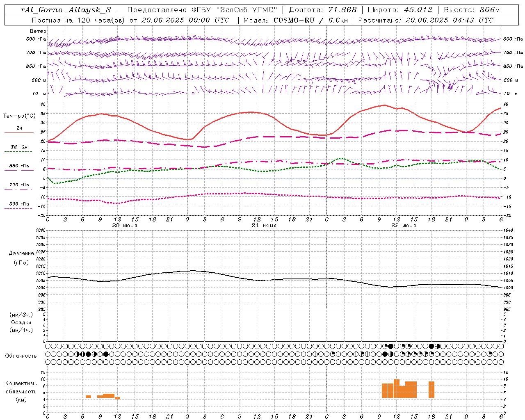Image resolution: width=525 pixels, height=420 pixels.
Task: Click the Давление panel label
Action: (21, 253)
